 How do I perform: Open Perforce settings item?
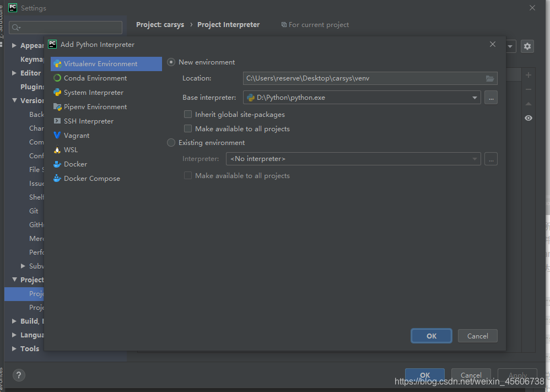click(x=36, y=253)
